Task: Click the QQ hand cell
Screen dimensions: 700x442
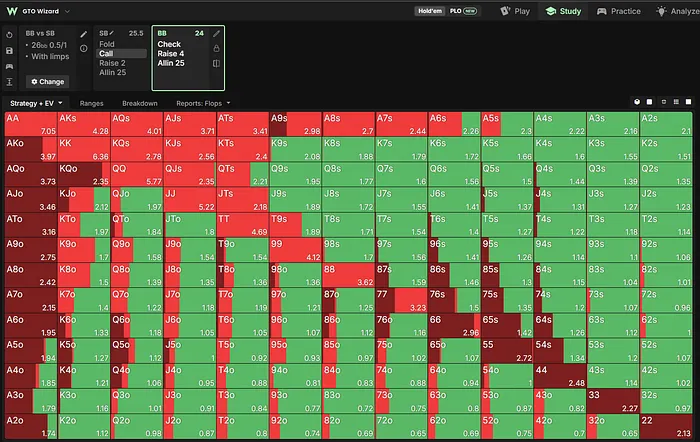Action: (137, 175)
